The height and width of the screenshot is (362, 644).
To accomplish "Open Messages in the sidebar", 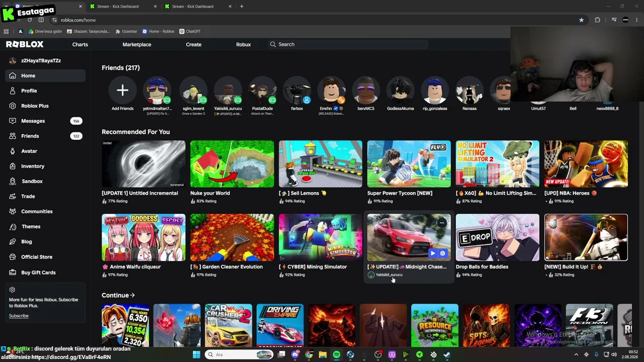I will (45, 121).
